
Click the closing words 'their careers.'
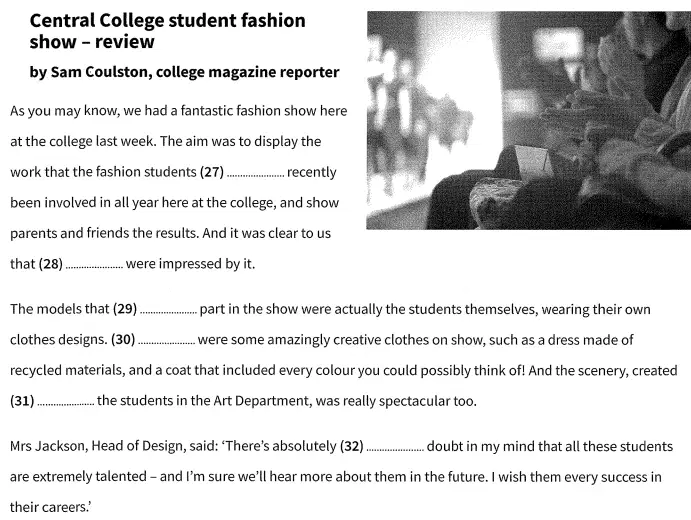tap(50, 507)
